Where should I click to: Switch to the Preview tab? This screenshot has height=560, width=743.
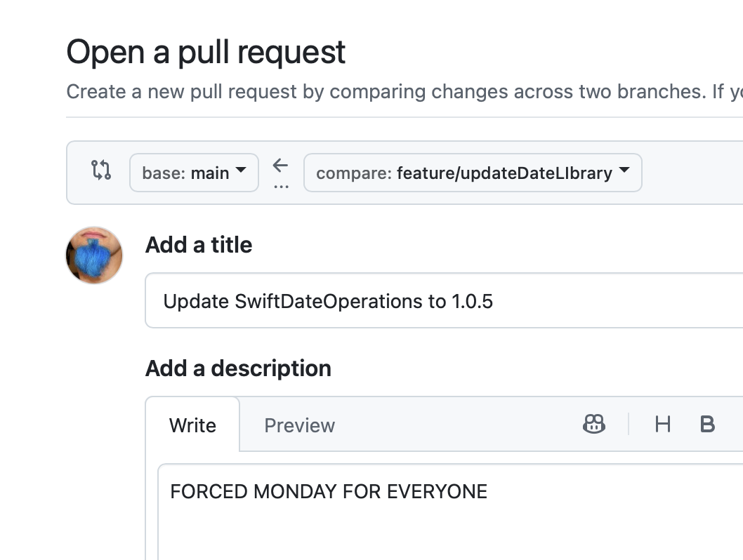pyautogui.click(x=299, y=425)
